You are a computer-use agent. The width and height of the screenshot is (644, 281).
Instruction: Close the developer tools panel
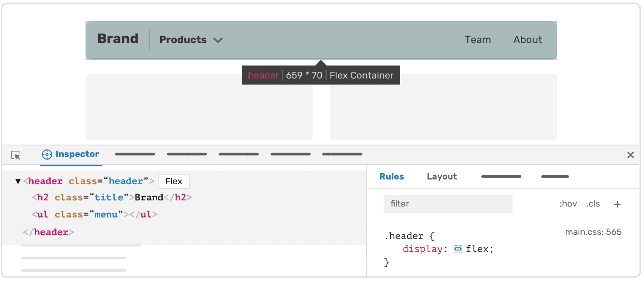pos(630,155)
